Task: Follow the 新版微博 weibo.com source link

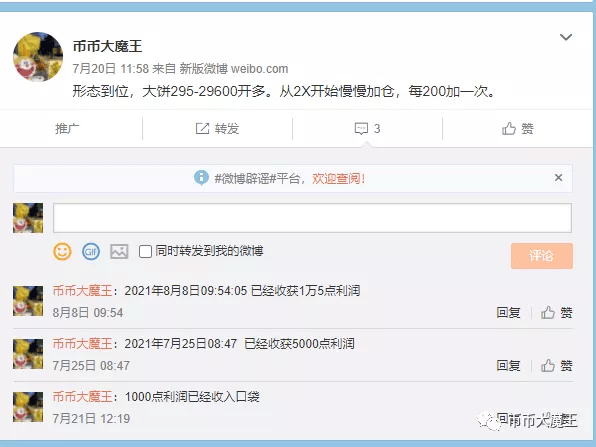Action: (233, 69)
